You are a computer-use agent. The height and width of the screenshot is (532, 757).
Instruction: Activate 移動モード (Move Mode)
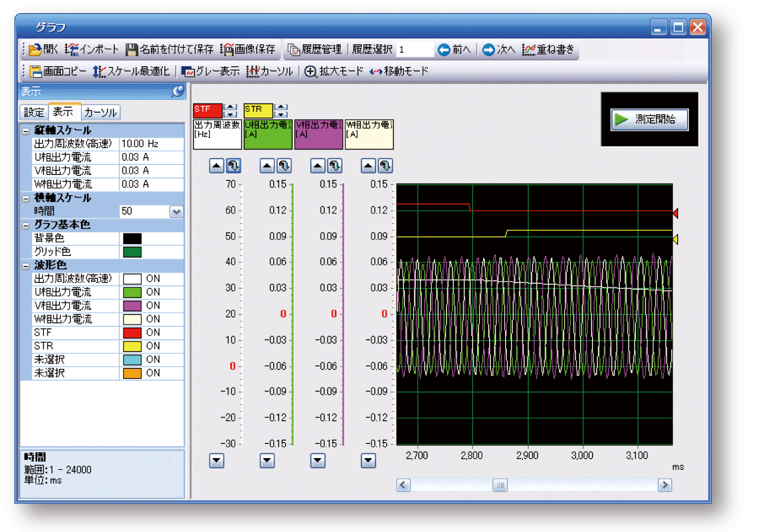376,72
